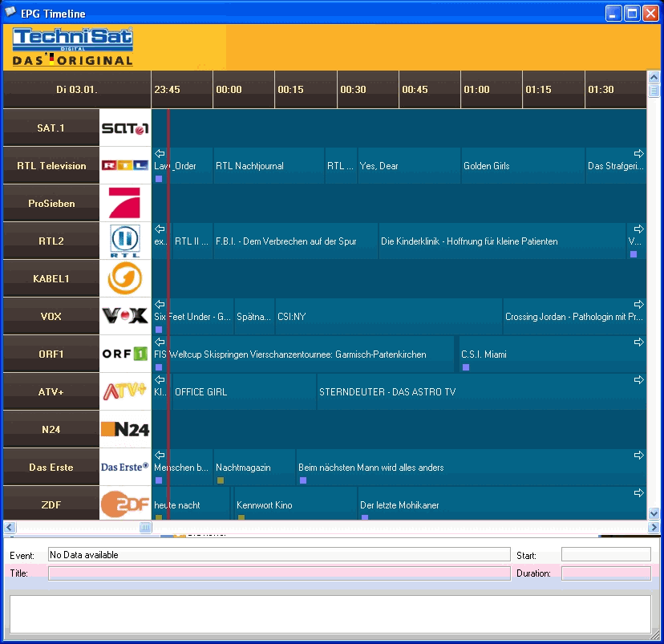The image size is (664, 644).
Task: Click left arrow in VOX row
Action: (160, 304)
